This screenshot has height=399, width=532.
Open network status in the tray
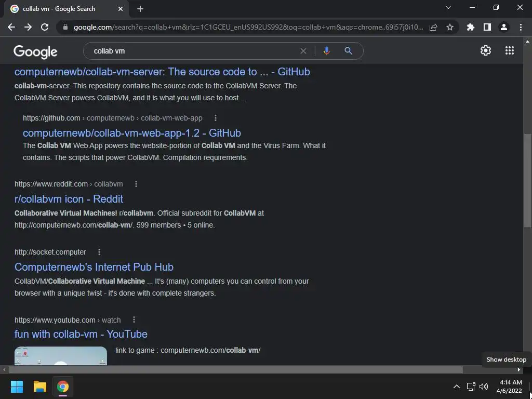point(471,387)
